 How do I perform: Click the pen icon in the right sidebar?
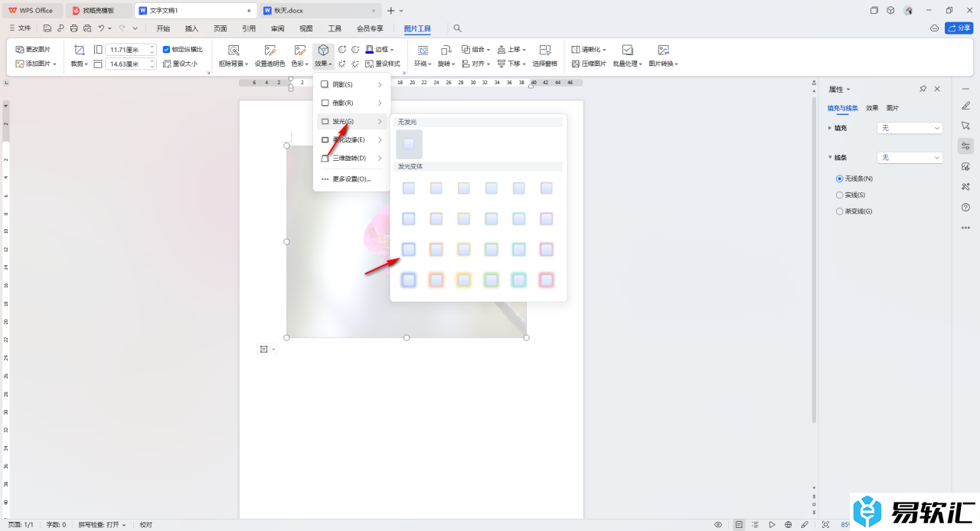click(965, 106)
